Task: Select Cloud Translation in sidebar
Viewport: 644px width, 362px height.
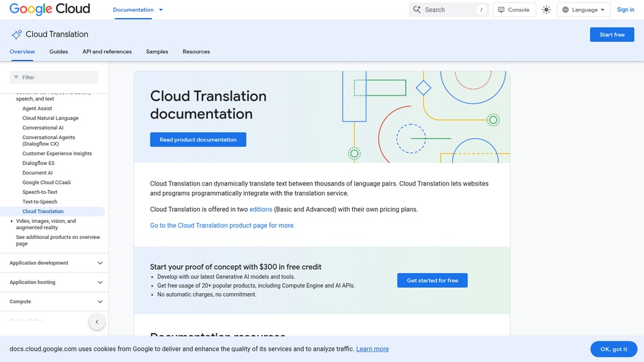Action: (43, 212)
